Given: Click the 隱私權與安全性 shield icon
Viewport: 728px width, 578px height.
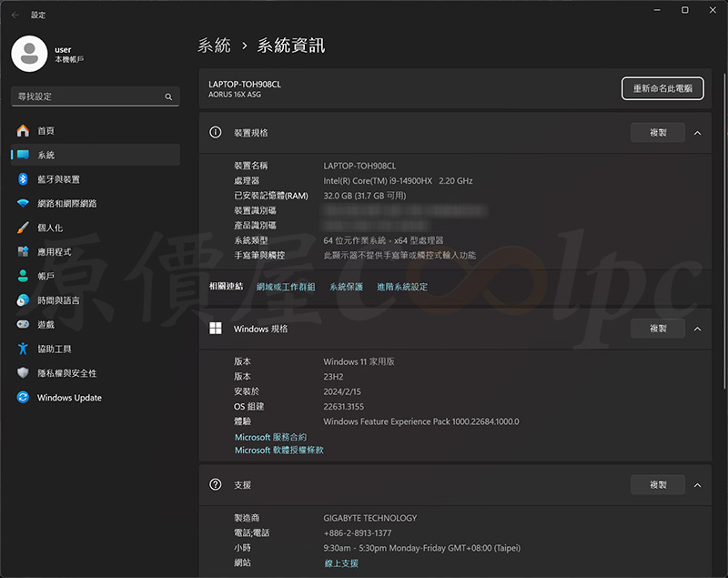Looking at the screenshot, I should pos(23,373).
